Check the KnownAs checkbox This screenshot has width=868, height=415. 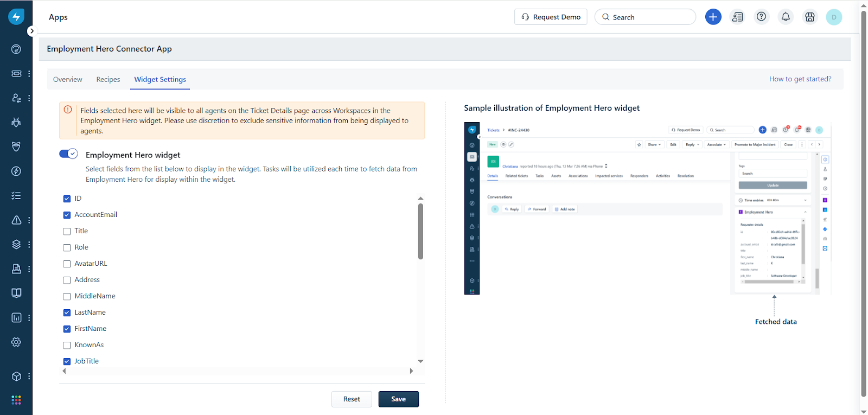tap(67, 345)
